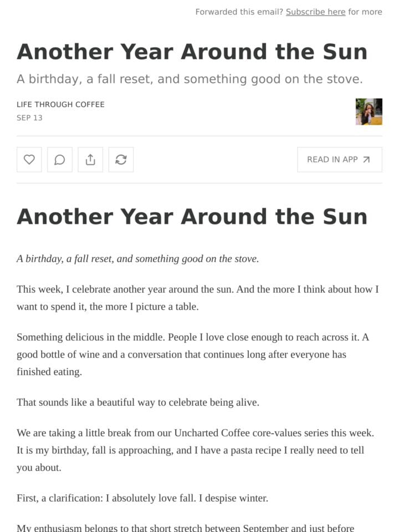Select the line That sounds like a beautiful way
Screen dimensions: 399x532
(x=138, y=402)
